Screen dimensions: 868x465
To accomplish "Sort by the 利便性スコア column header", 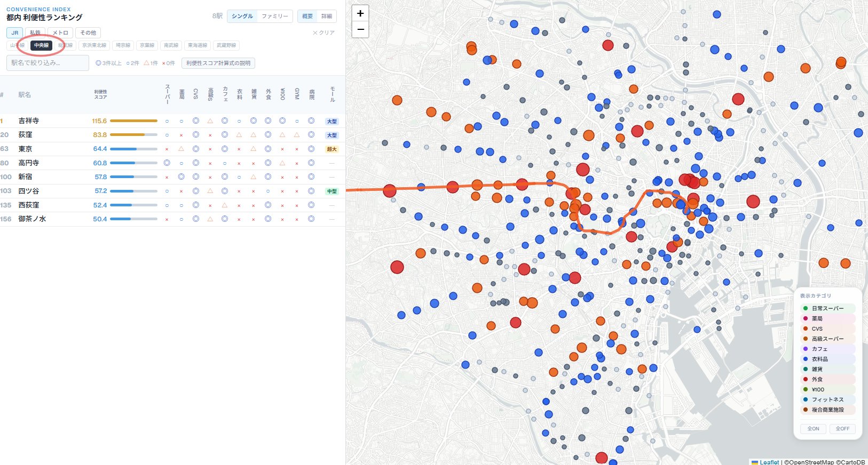I will [x=100, y=95].
